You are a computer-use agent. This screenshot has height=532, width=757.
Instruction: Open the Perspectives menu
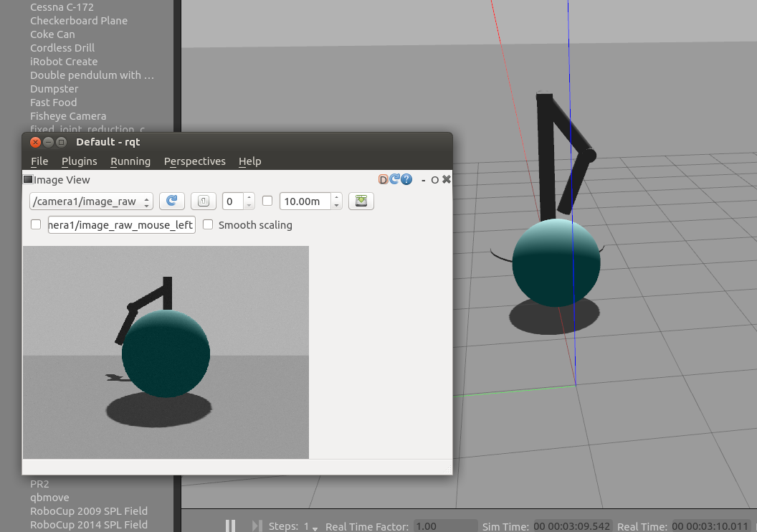click(194, 161)
